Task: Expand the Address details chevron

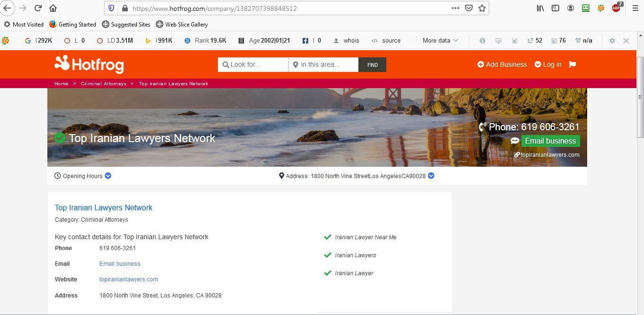Action: tap(430, 176)
